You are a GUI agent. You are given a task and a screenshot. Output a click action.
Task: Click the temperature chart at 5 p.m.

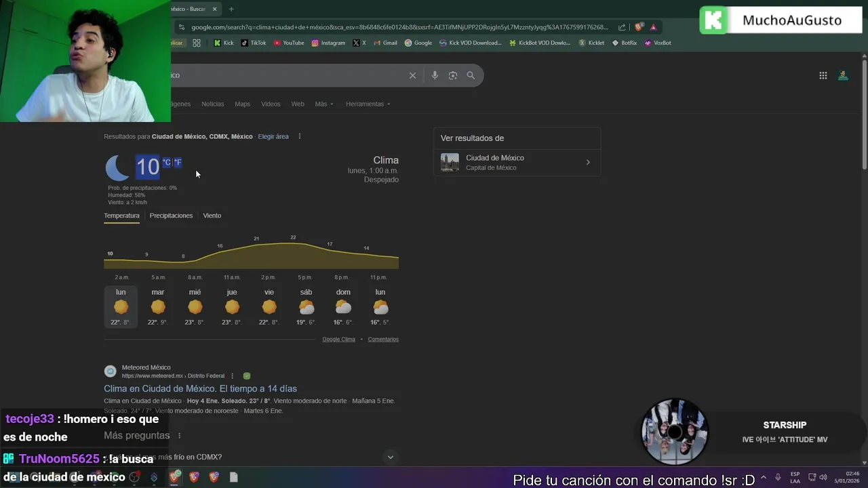[305, 258]
